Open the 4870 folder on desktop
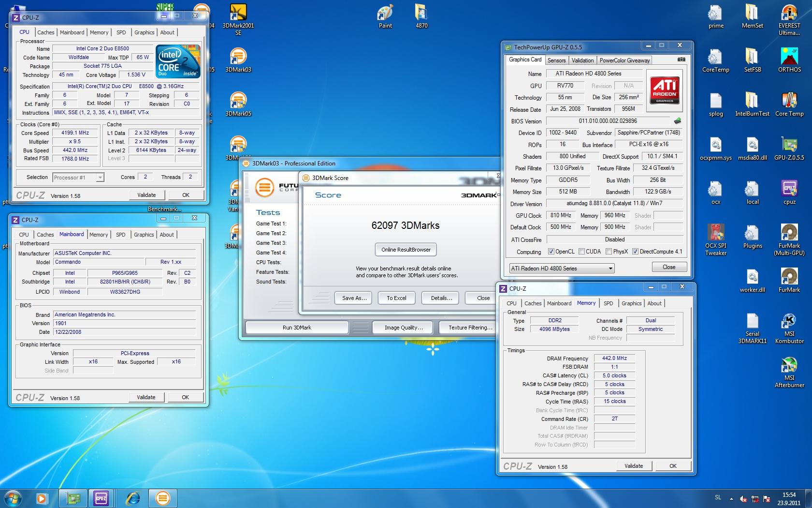 tap(421, 17)
